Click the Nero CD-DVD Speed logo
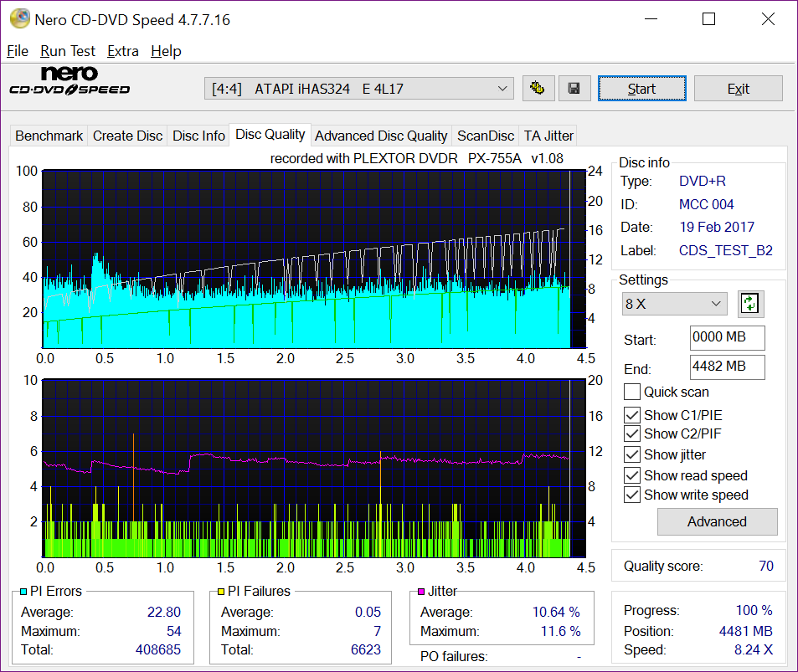Screen dimensions: 798x672 tap(69, 81)
